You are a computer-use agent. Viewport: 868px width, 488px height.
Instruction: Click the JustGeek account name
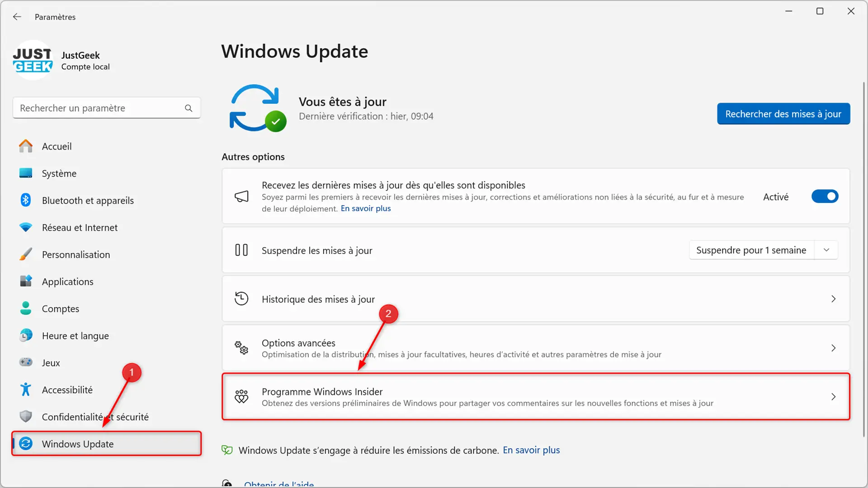tap(80, 55)
